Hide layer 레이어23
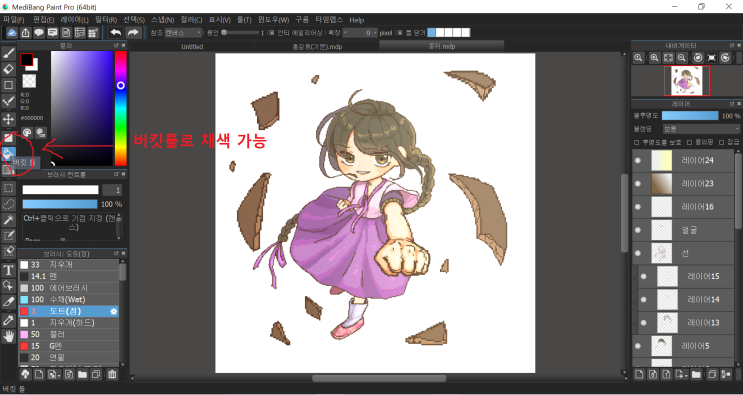Image resolution: width=743 pixels, height=395 pixels. 638,183
